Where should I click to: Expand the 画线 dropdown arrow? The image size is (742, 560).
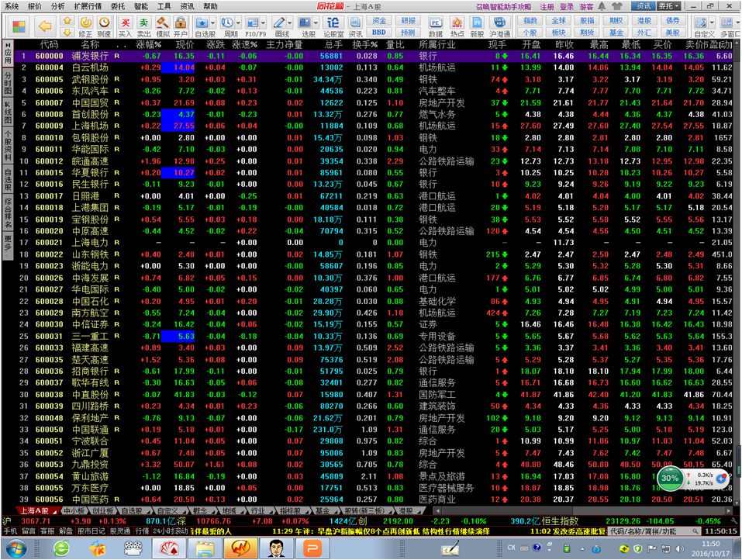point(289,22)
